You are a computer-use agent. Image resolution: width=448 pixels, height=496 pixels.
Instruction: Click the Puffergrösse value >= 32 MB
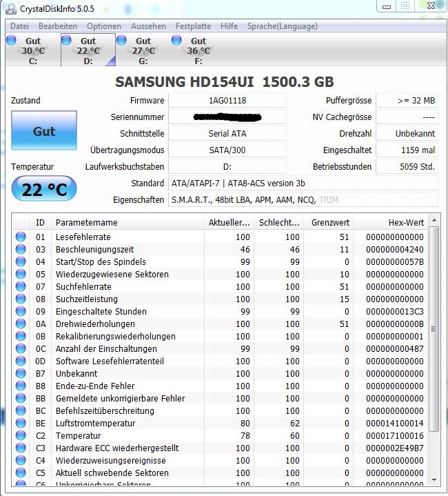point(407,100)
